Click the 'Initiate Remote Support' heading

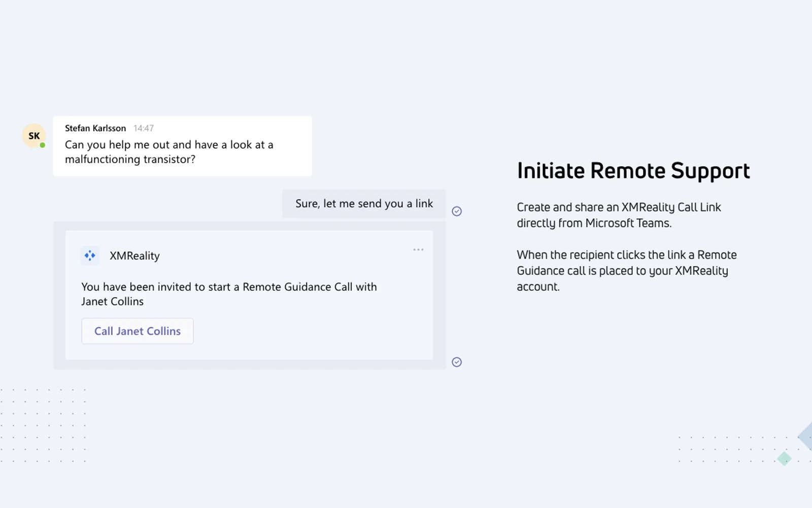[x=633, y=171]
